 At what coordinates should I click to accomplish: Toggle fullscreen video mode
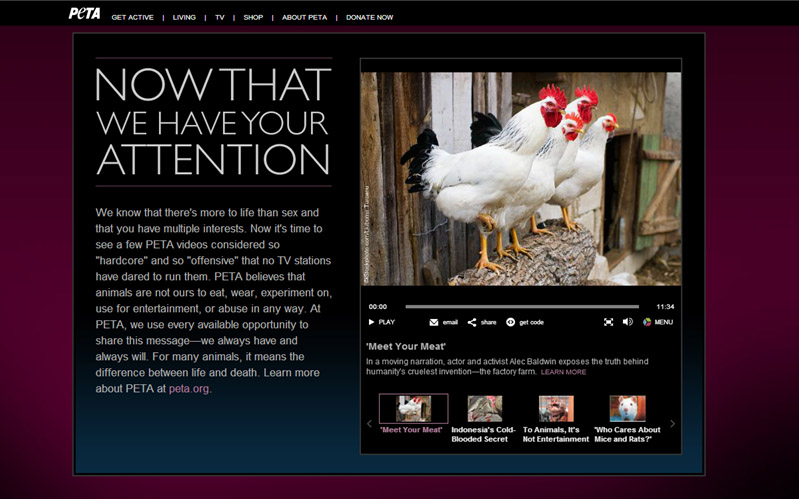pos(608,322)
